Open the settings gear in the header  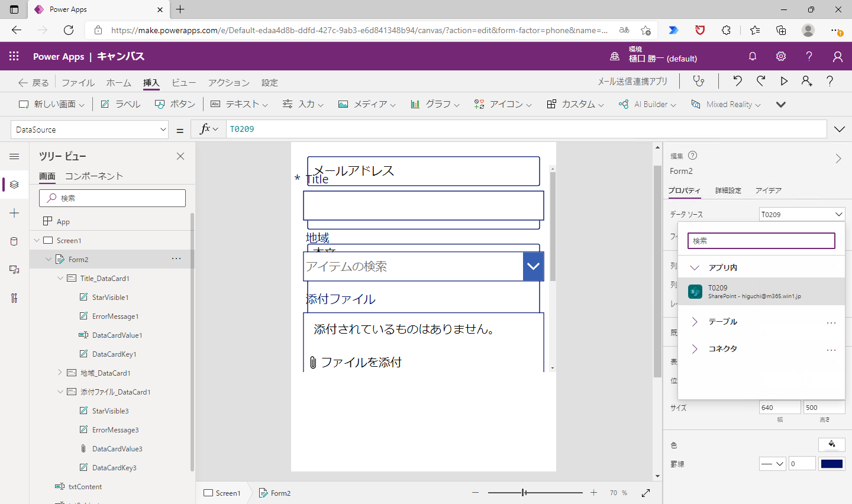point(781,56)
